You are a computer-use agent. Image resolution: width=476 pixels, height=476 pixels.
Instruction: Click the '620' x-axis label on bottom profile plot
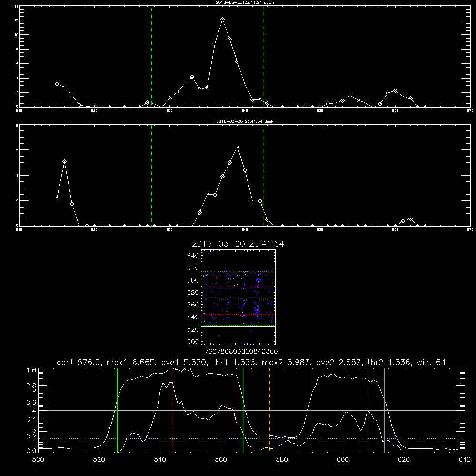coord(404,460)
